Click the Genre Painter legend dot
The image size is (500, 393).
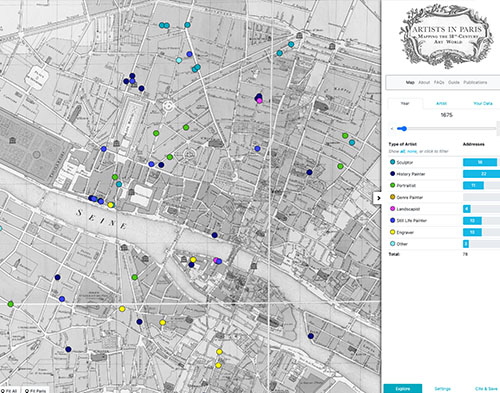(x=392, y=197)
